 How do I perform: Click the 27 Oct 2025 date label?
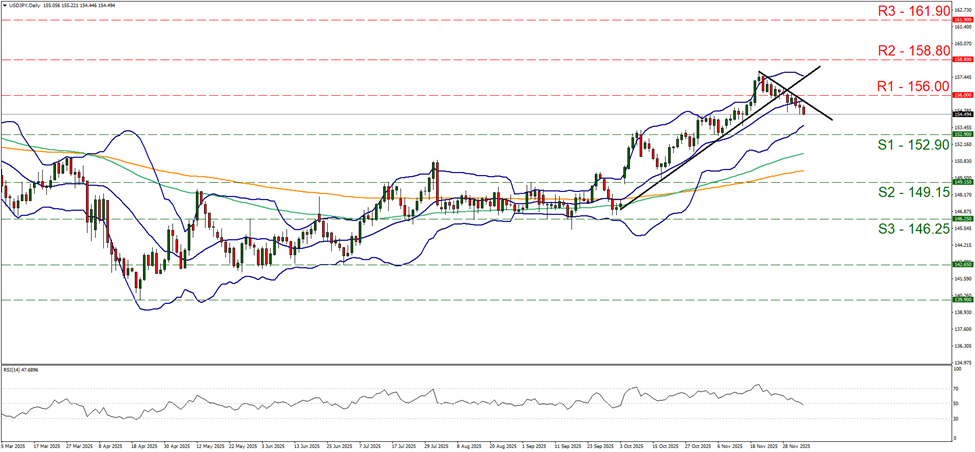coord(698,446)
